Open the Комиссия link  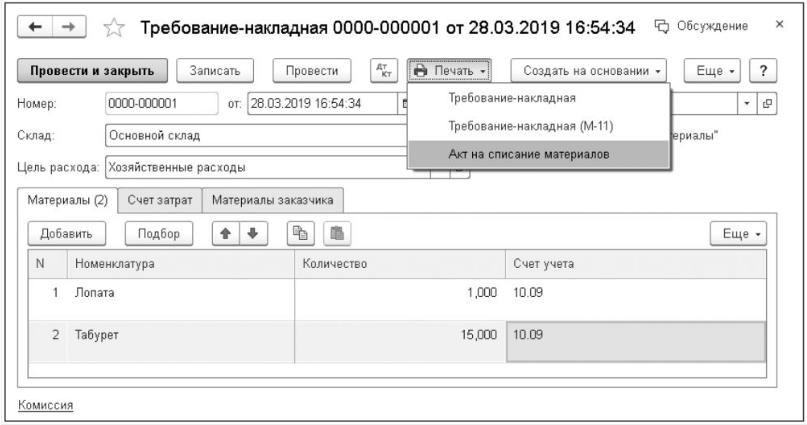coord(49,405)
